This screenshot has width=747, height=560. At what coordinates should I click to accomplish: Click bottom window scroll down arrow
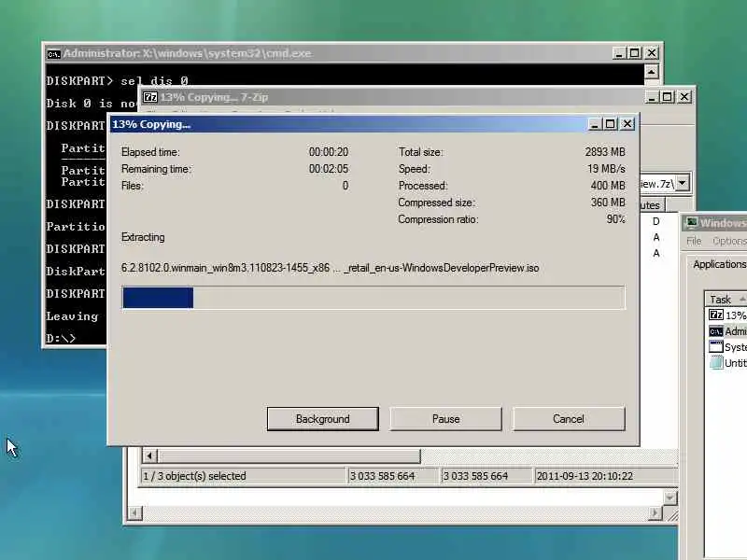tap(670, 497)
